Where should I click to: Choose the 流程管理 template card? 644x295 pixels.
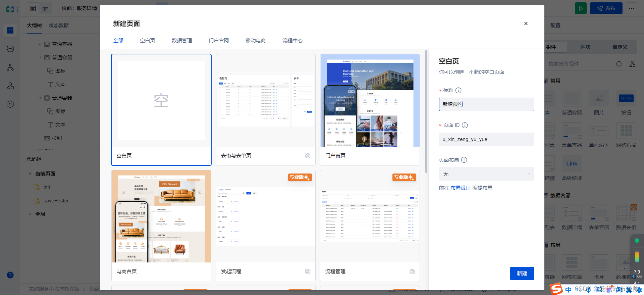(370, 226)
